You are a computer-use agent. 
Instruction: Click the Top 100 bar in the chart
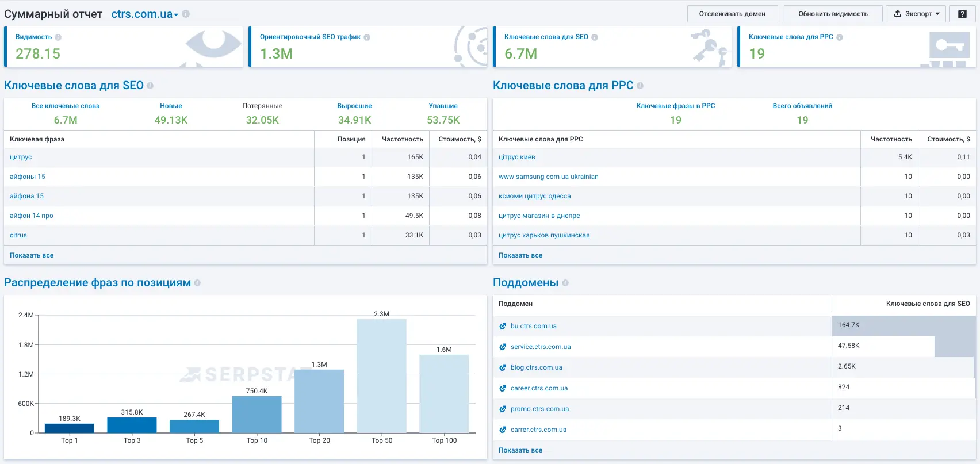tap(444, 394)
